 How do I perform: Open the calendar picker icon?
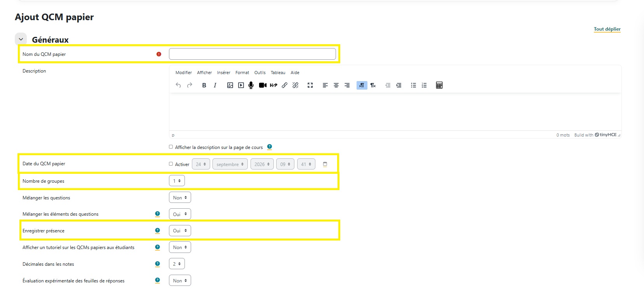click(x=325, y=164)
